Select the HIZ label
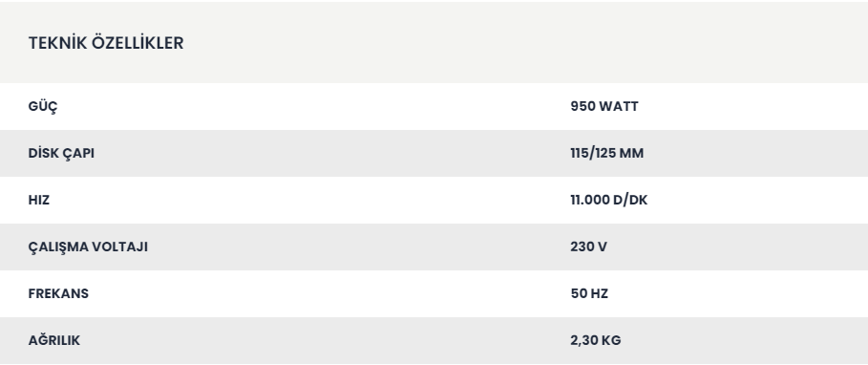868x365 pixels. point(39,200)
